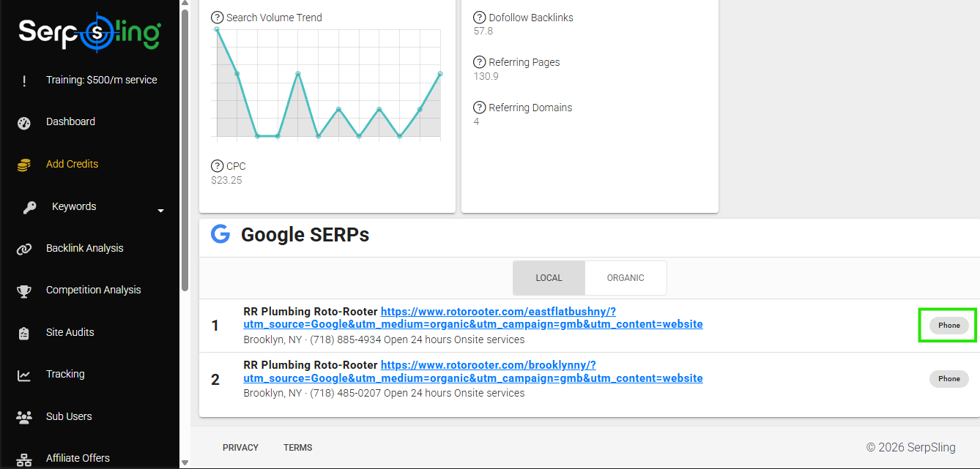Click the Add Credits coins icon
This screenshot has height=469, width=980.
(24, 165)
